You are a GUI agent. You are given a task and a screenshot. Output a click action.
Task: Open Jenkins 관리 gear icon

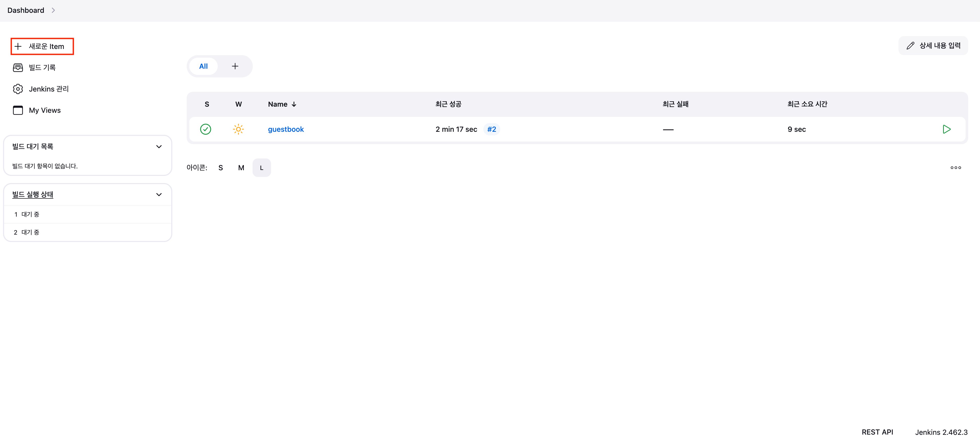tap(18, 89)
